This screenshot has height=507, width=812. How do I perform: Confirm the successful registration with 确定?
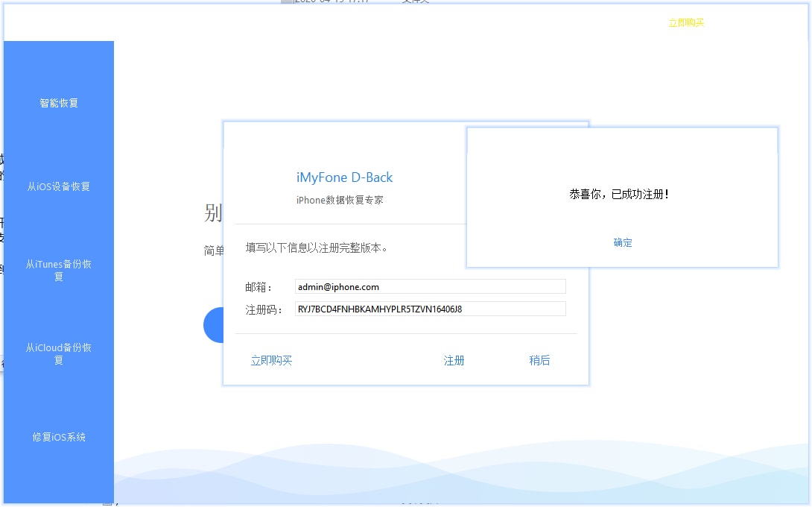pyautogui.click(x=623, y=242)
